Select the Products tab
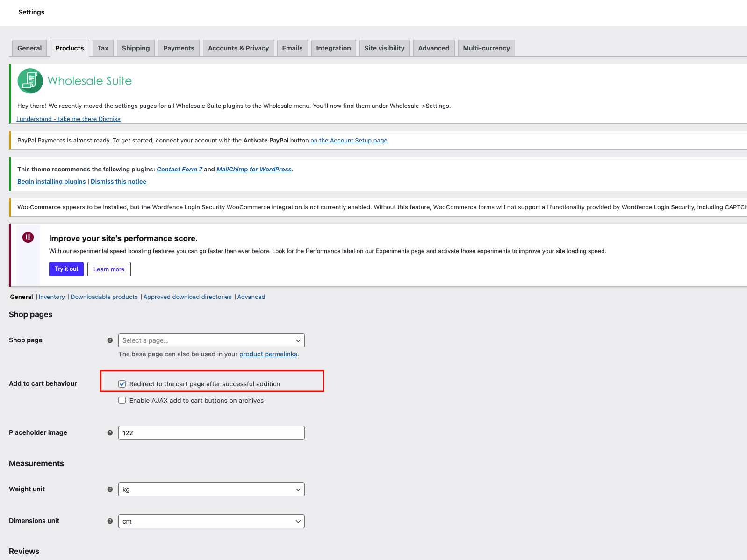 (x=70, y=48)
